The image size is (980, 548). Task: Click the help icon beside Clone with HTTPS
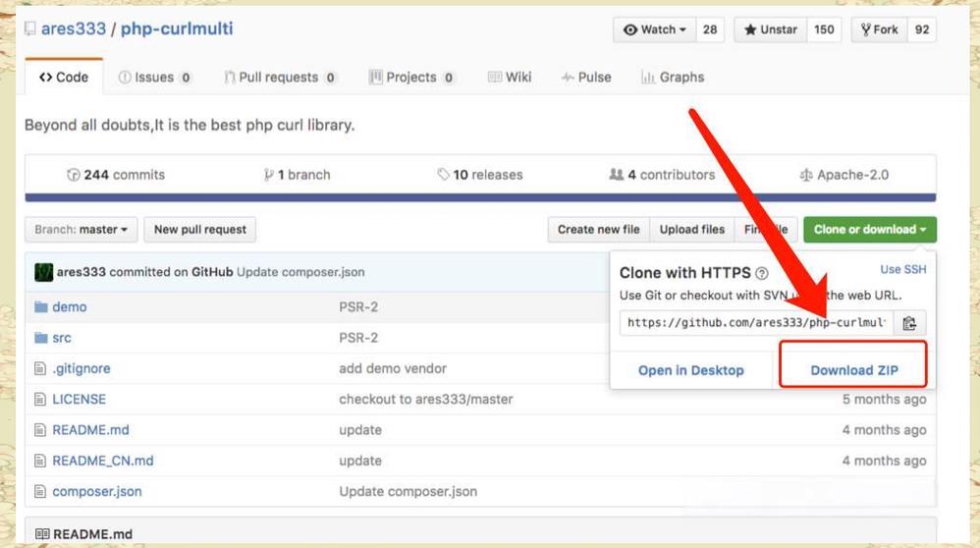[762, 274]
